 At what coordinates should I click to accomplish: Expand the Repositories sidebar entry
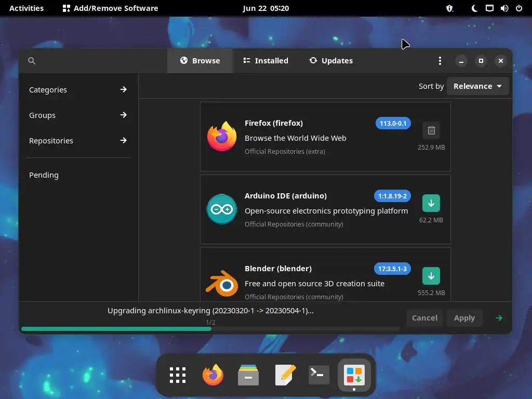click(x=78, y=140)
